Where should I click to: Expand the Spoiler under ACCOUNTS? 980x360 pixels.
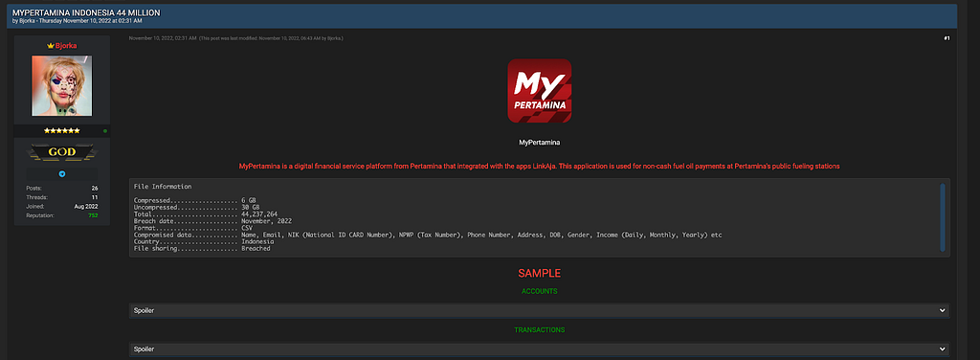pyautogui.click(x=540, y=310)
